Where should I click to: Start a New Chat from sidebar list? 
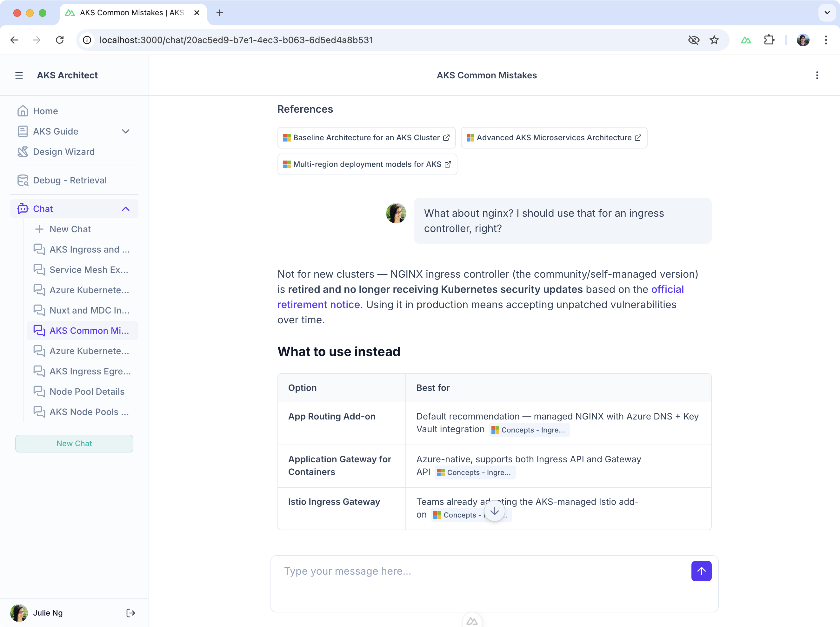point(83,229)
